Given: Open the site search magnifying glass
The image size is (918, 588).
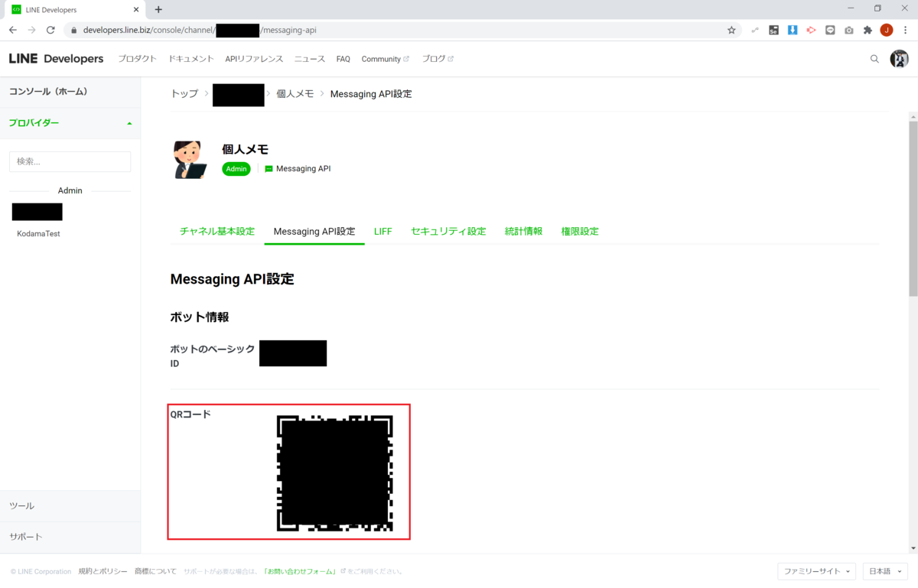Looking at the screenshot, I should coord(874,58).
